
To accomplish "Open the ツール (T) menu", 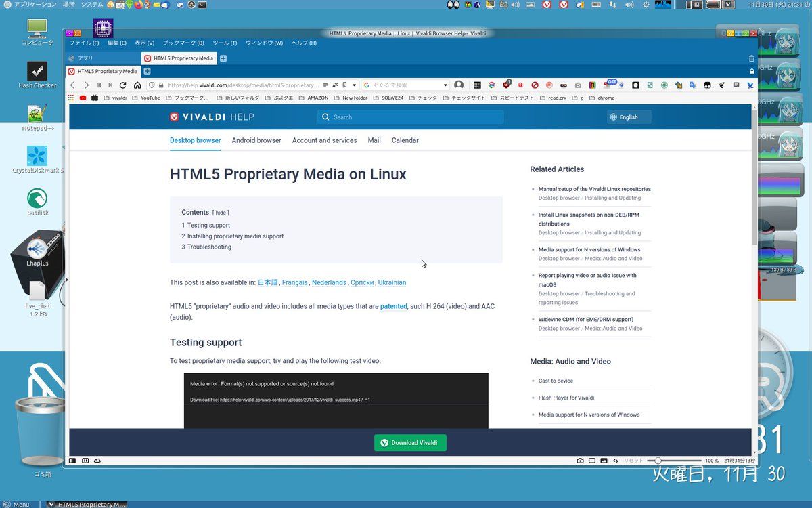I will (225, 43).
